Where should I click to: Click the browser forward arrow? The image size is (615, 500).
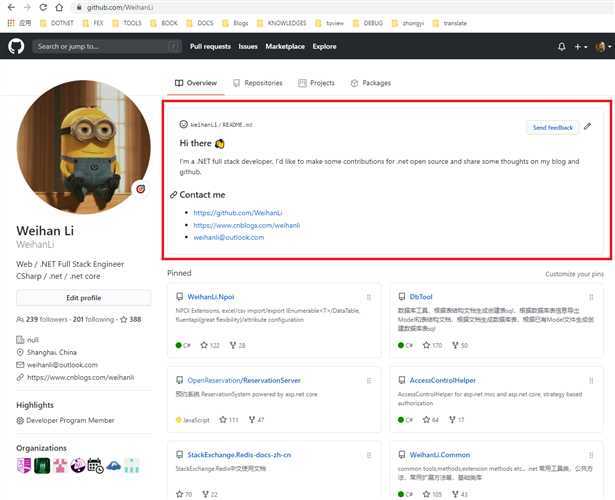27,7
